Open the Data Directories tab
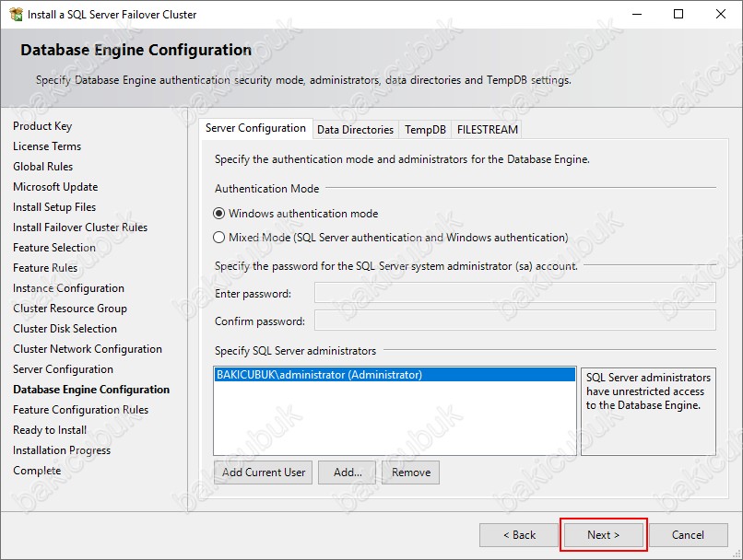The height and width of the screenshot is (560, 743). tap(356, 130)
